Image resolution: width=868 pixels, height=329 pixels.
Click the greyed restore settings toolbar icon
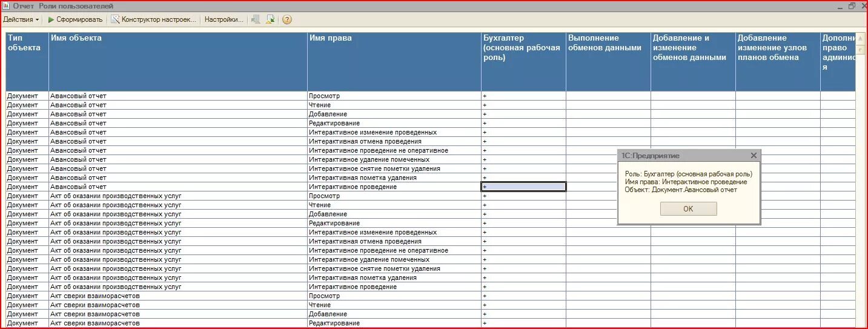256,19
